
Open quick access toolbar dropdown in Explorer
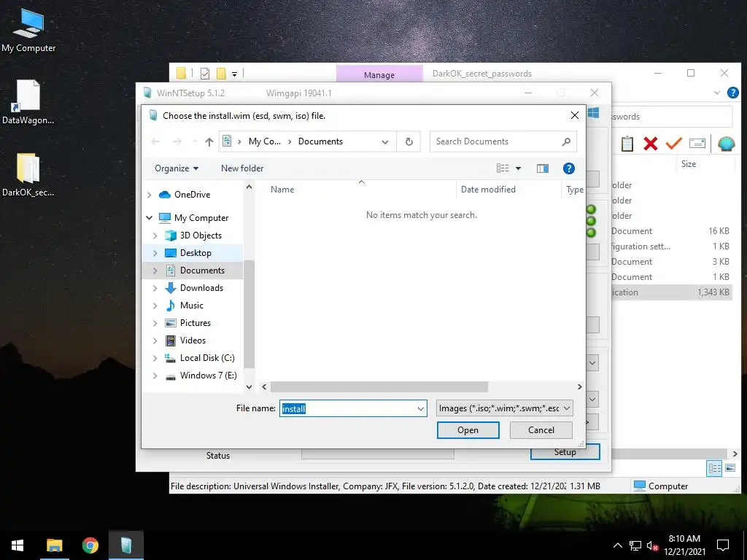(x=234, y=74)
